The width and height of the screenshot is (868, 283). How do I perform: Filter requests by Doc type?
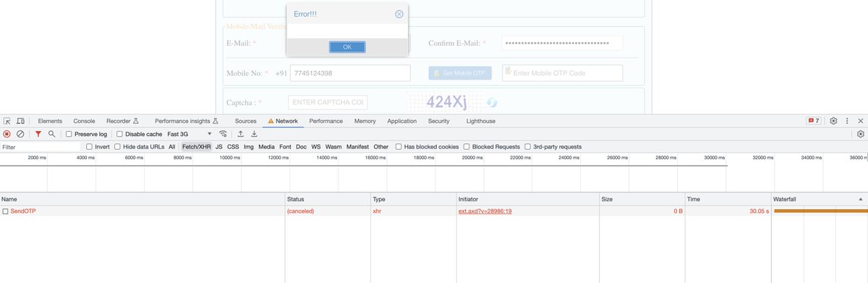(x=301, y=147)
